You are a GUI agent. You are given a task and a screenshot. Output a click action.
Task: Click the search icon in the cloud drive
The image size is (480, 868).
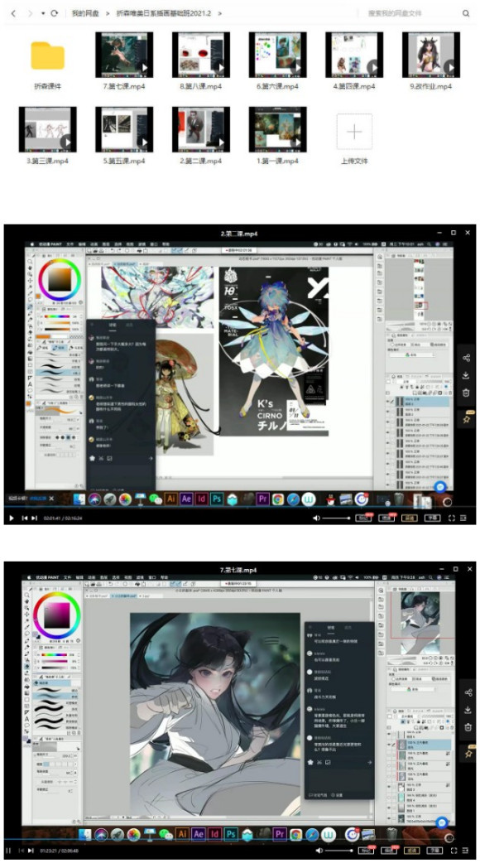click(x=466, y=13)
